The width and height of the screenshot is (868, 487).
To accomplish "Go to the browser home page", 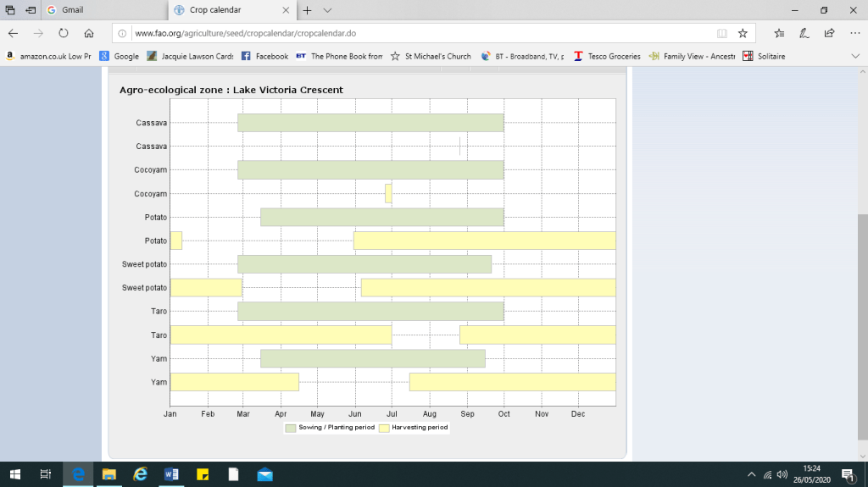I will click(x=89, y=33).
